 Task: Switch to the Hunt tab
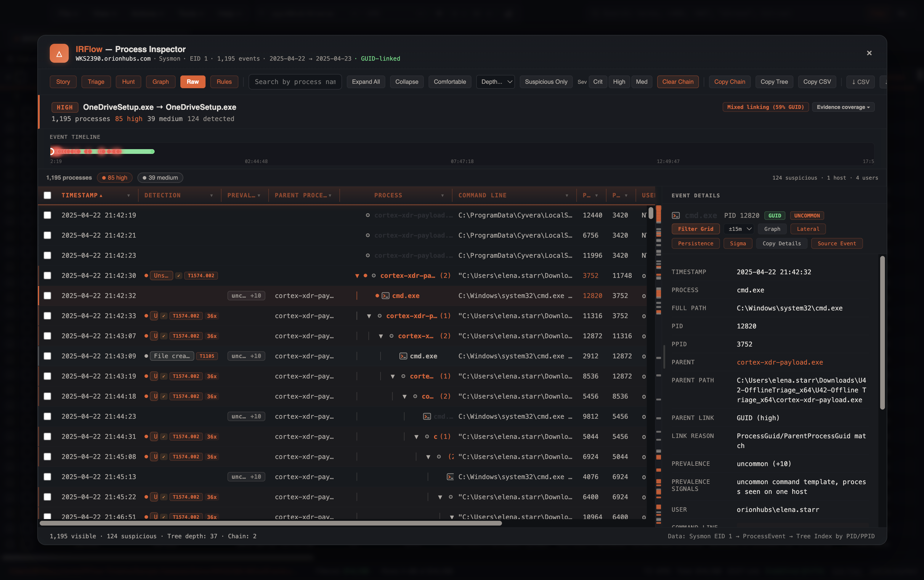(128, 82)
